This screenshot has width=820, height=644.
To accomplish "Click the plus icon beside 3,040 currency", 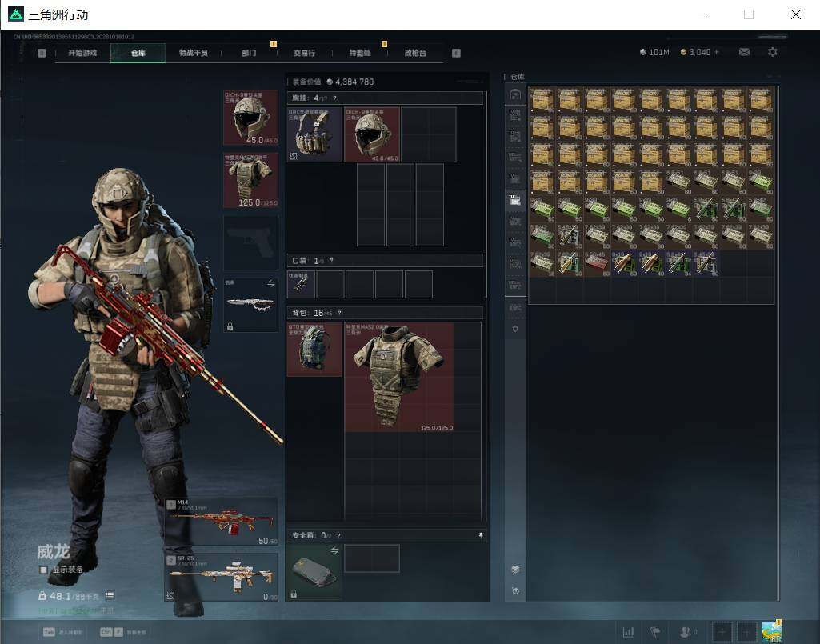I will coord(717,52).
